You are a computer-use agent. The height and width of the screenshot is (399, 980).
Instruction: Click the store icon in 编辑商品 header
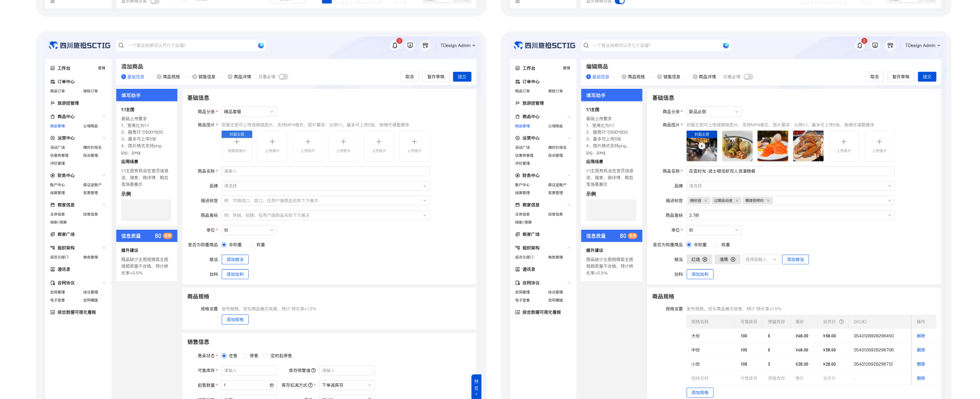click(890, 45)
